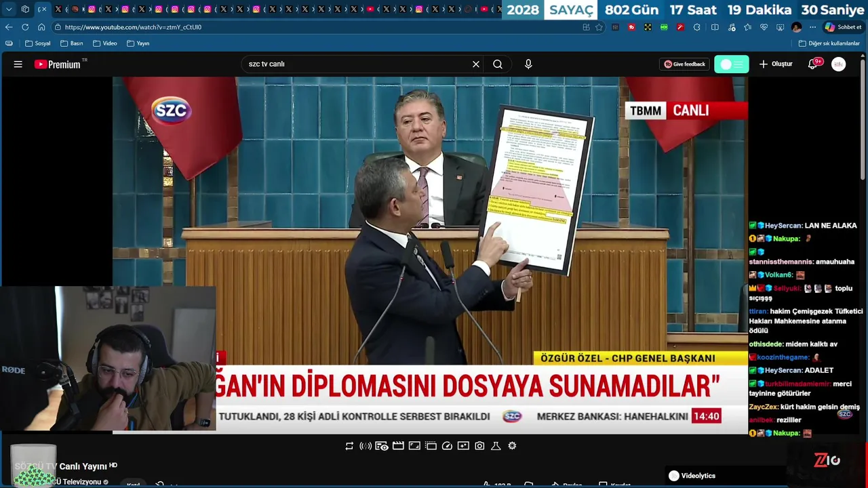Image resolution: width=868 pixels, height=488 pixels.
Task: Click the volume boost icon under player
Action: coord(366,446)
